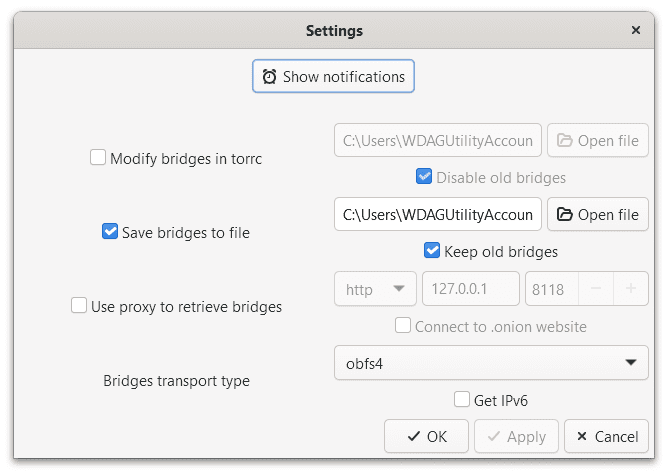
Task: Enable Use proxy to retrieve bridges
Action: tap(79, 306)
